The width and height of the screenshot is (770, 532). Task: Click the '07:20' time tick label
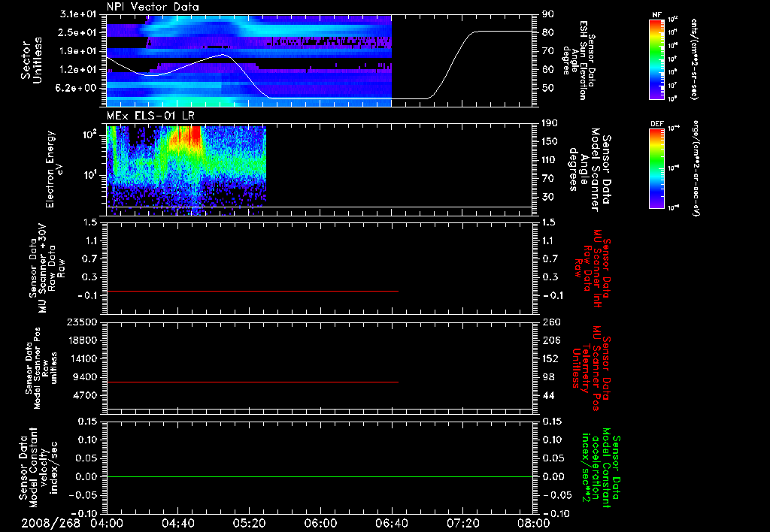462,523
